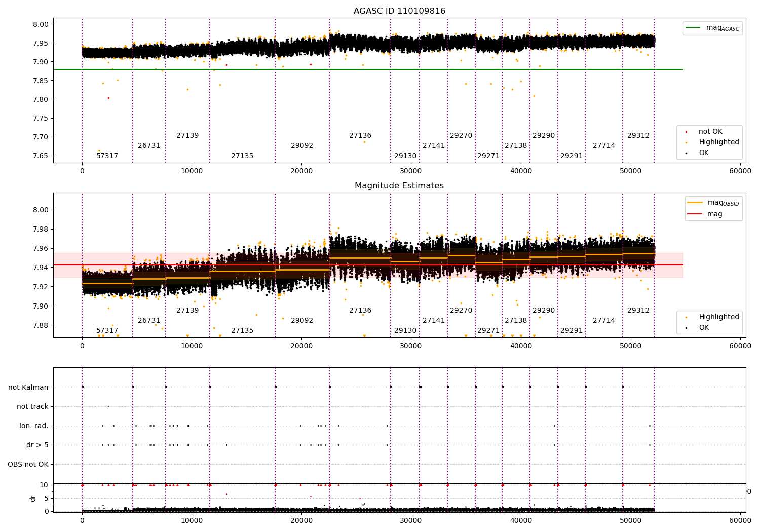Click obsid label 29290 in Magnitude Estimates plot
This screenshot has width=760, height=532.
tap(544, 311)
